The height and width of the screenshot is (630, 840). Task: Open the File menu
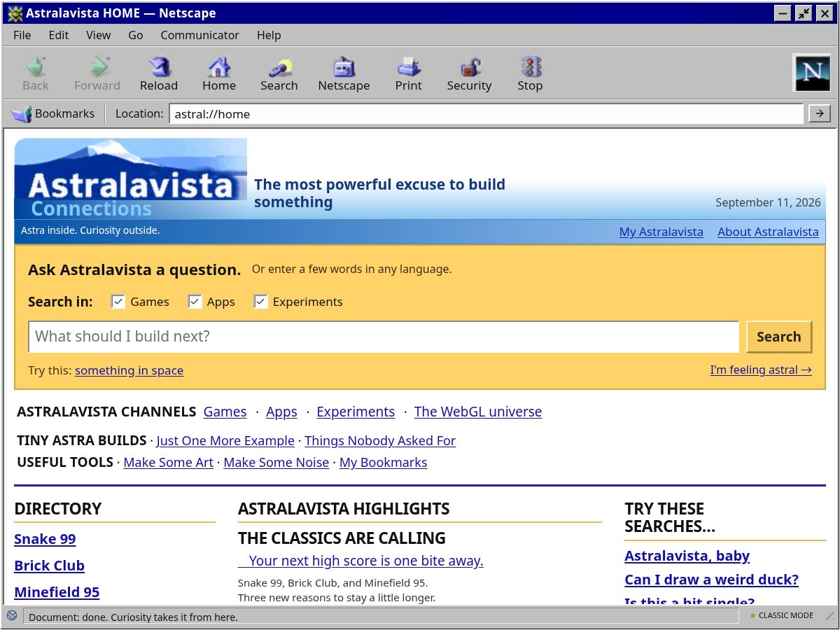point(22,35)
